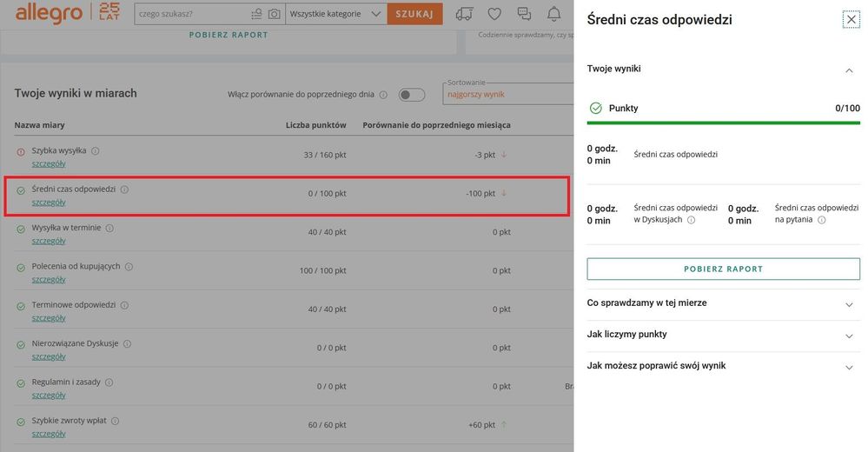Click the Pobierz raport button in side panel
This screenshot has width=868, height=452.
[723, 269]
